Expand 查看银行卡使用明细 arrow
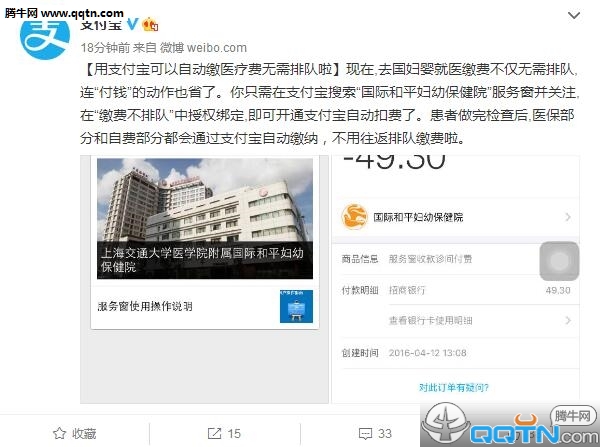 tap(568, 321)
